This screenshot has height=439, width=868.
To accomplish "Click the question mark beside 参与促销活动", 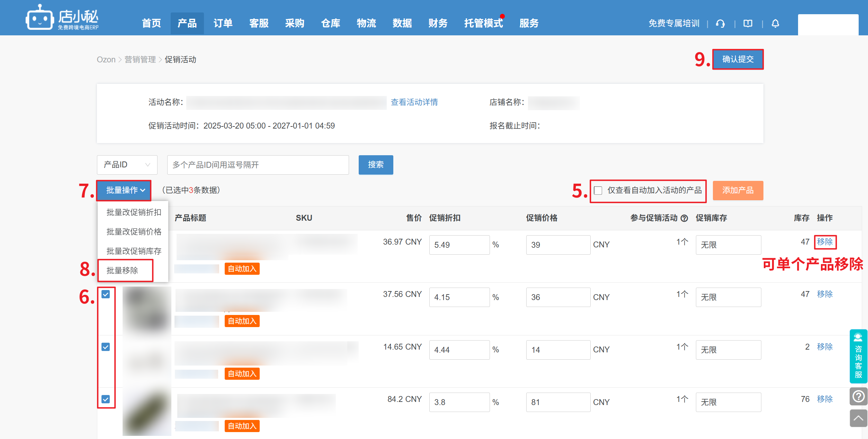I will pos(684,218).
